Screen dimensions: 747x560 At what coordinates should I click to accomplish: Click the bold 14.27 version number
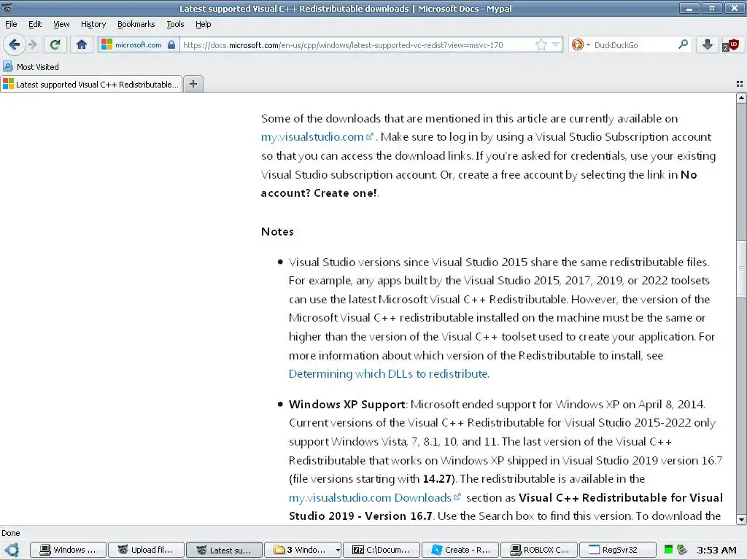click(436, 478)
